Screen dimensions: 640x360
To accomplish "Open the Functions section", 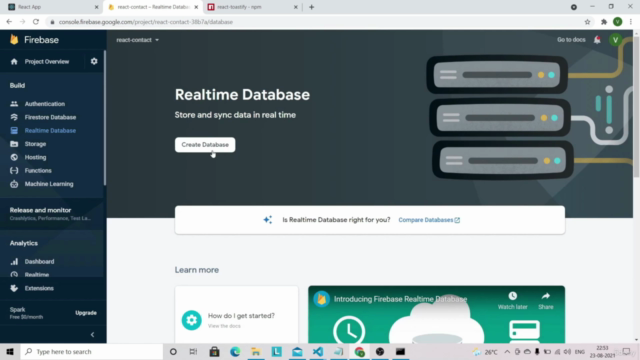I will click(38, 171).
